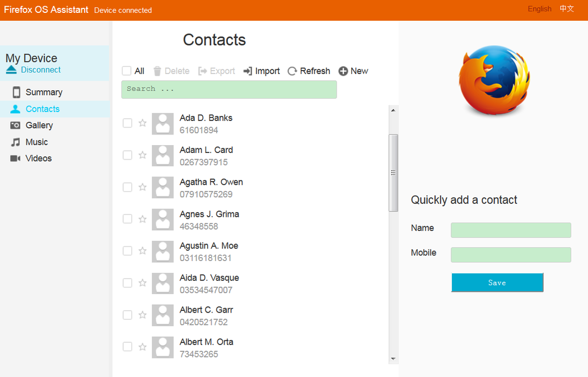
Task: Focus the Search contacts field
Action: [229, 90]
